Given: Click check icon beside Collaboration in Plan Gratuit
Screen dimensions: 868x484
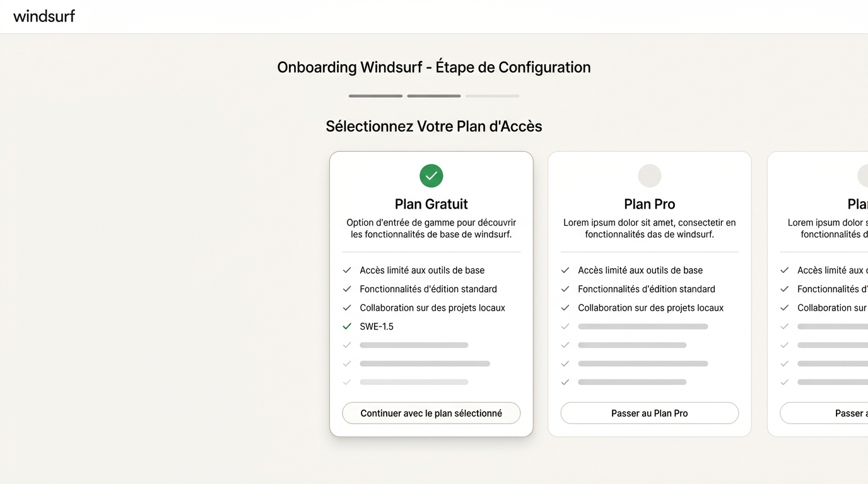Looking at the screenshot, I should tap(347, 308).
